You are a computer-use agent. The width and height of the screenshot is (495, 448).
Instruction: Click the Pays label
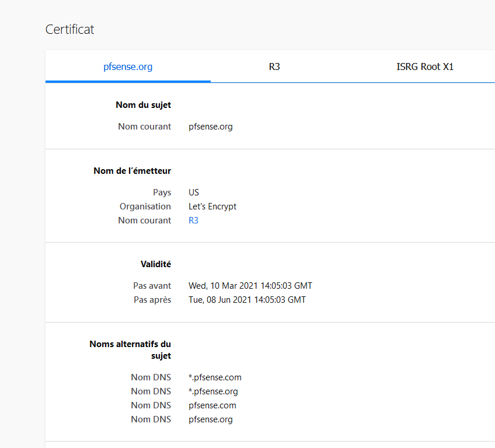tap(162, 192)
